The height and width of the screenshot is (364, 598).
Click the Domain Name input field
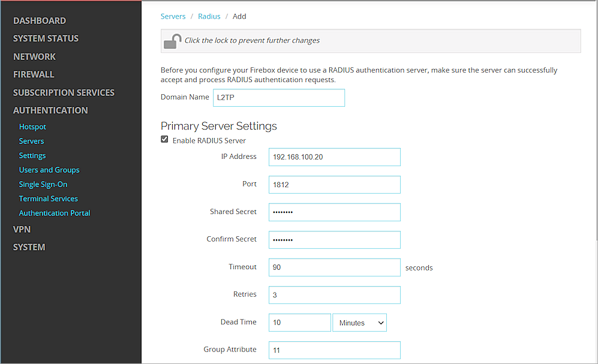click(x=278, y=98)
